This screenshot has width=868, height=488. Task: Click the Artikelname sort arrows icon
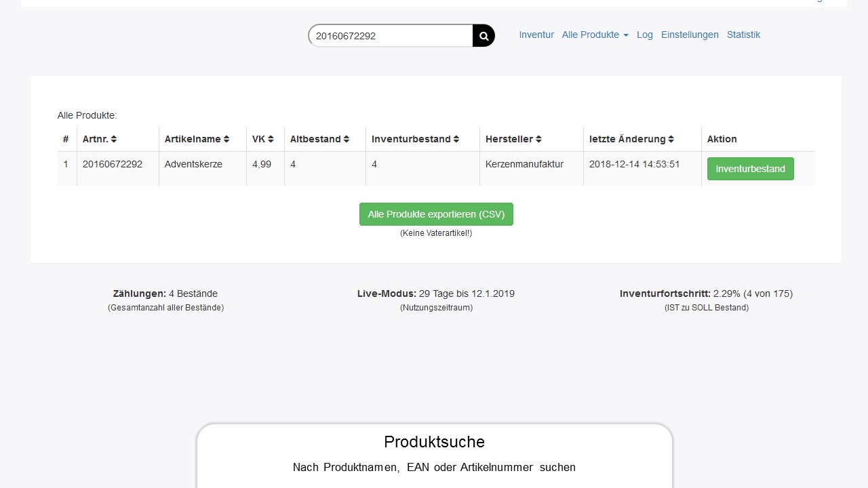click(x=226, y=139)
